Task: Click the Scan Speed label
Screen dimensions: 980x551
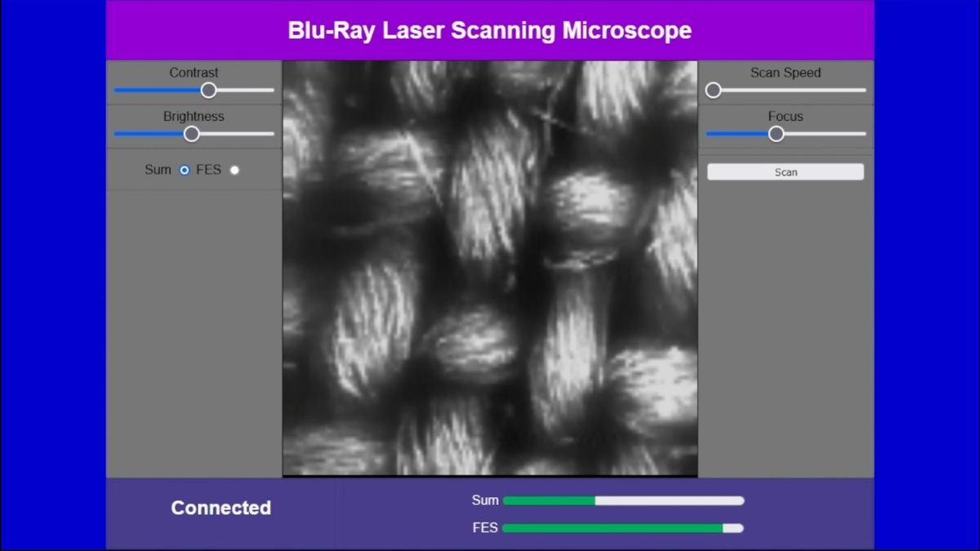Action: 785,72
